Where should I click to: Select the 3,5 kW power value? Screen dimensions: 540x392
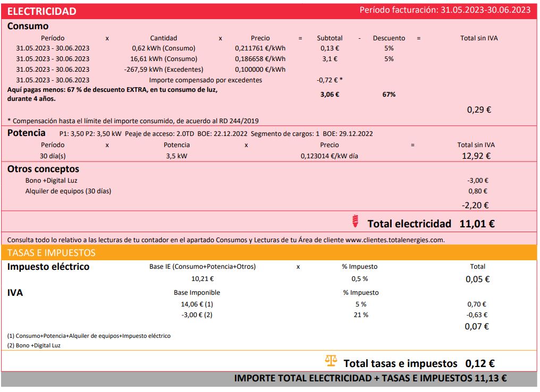(176, 156)
